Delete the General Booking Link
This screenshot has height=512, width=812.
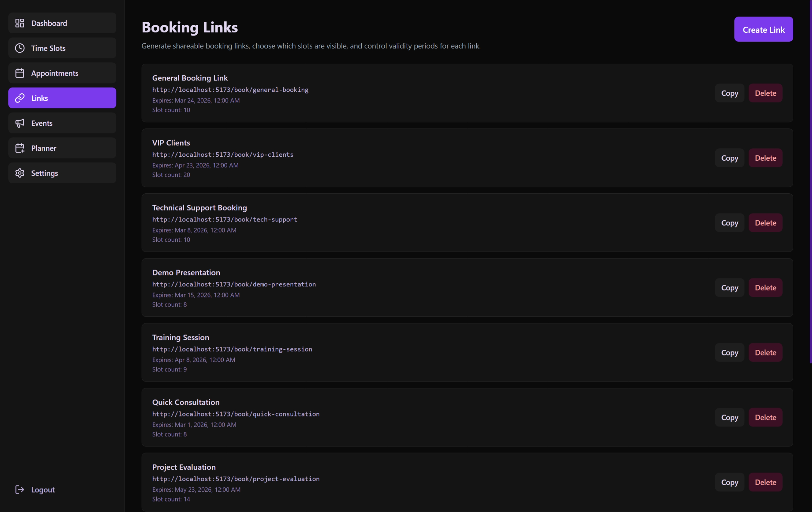coord(765,93)
